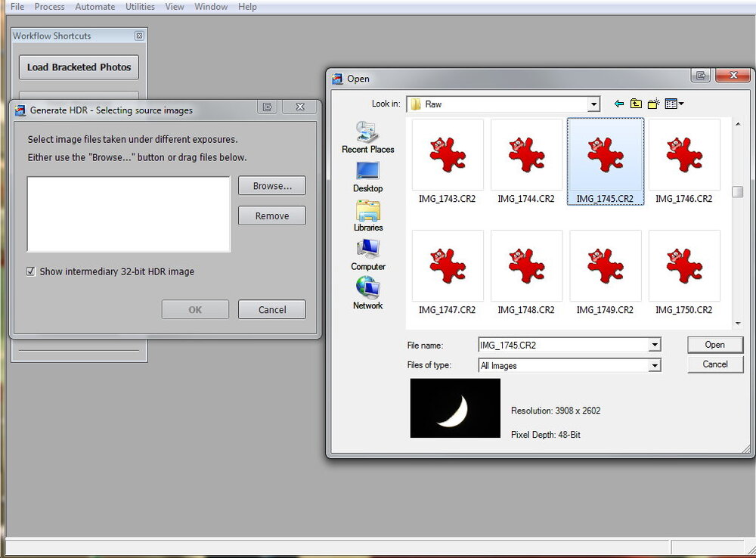Viewport: 756px width, 558px height.
Task: Create a new folder in the Open dialog
Action: pyautogui.click(x=653, y=104)
